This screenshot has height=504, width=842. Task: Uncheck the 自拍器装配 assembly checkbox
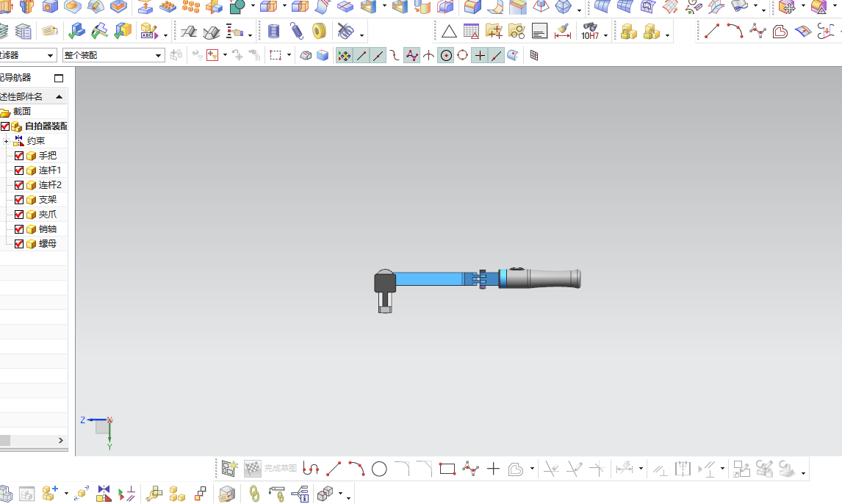5,126
